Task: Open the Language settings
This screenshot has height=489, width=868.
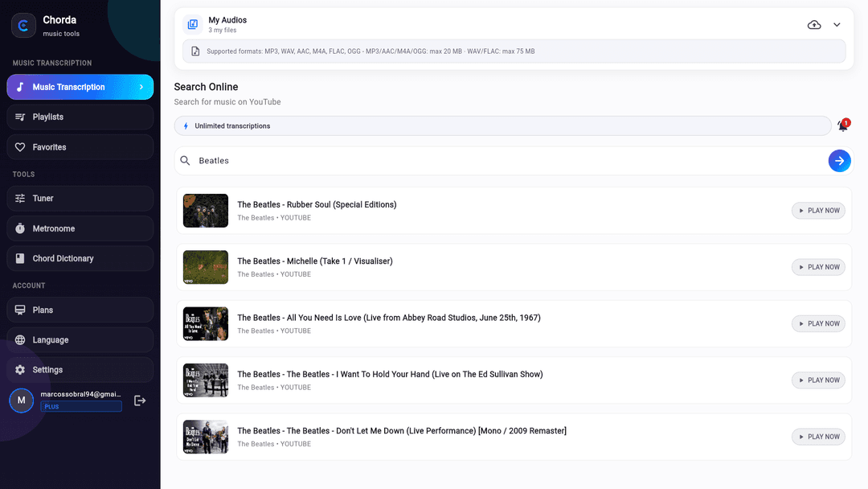Action: click(x=80, y=340)
